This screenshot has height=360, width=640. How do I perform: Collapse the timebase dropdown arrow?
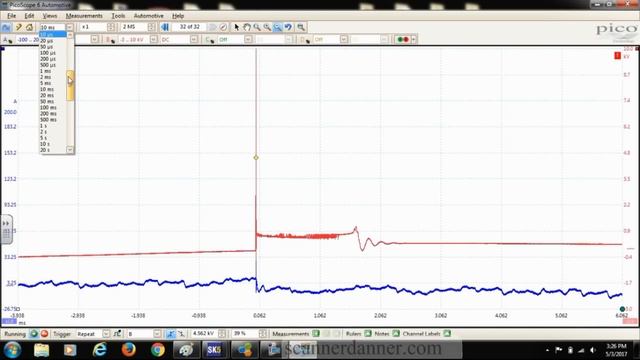[70, 27]
